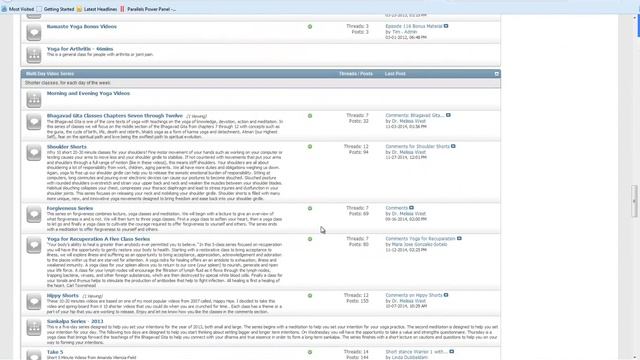This screenshot has width=640, height=360.
Task: Click Posts: 69 in Forgiveness Series row
Action: coord(359,214)
